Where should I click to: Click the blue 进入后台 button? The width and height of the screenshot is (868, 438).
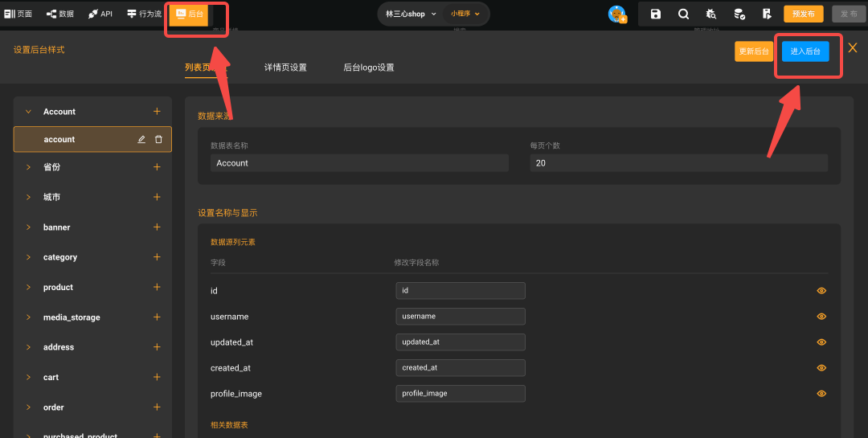[x=805, y=51]
